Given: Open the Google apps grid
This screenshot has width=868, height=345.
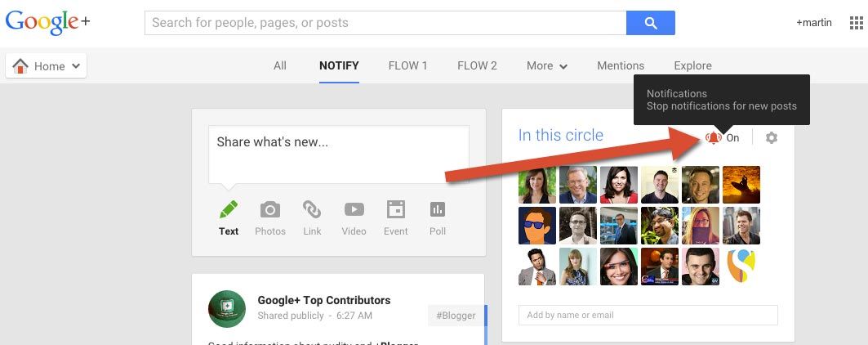Looking at the screenshot, I should (856, 23).
